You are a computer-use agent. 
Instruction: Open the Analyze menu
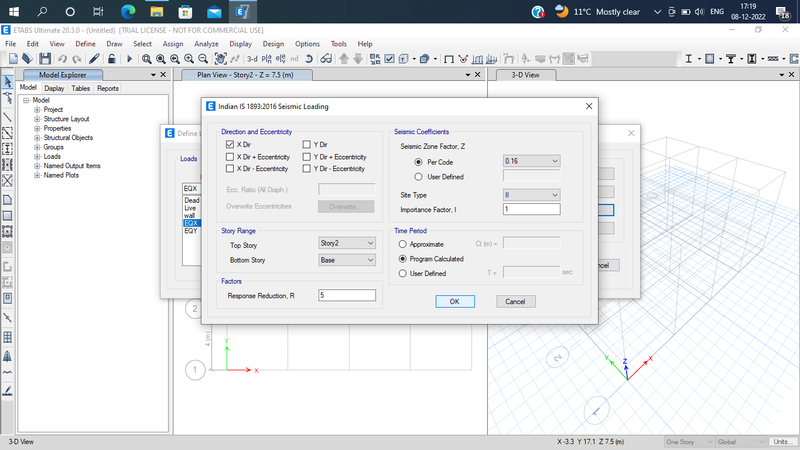(x=206, y=44)
